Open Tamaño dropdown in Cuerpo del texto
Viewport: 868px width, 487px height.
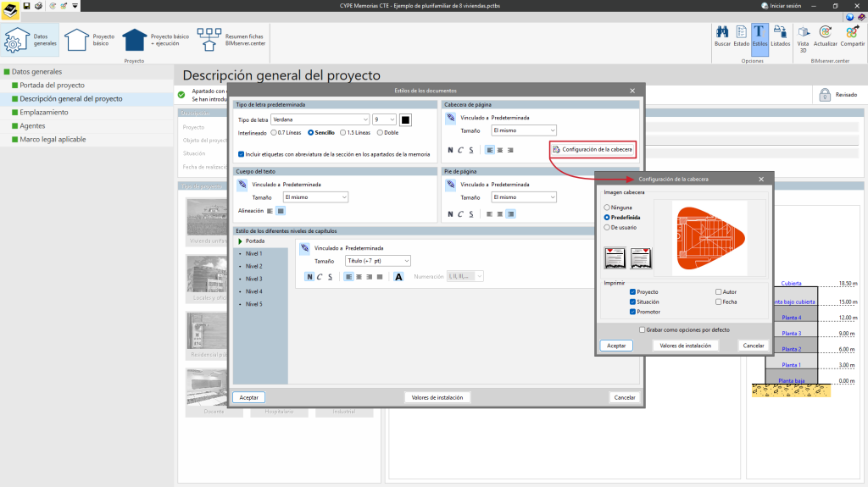(315, 197)
